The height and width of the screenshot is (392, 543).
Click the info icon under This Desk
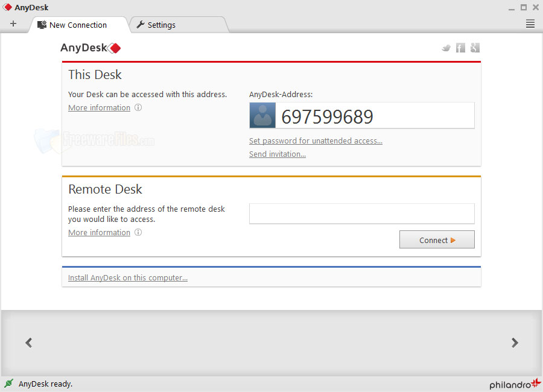pos(138,107)
